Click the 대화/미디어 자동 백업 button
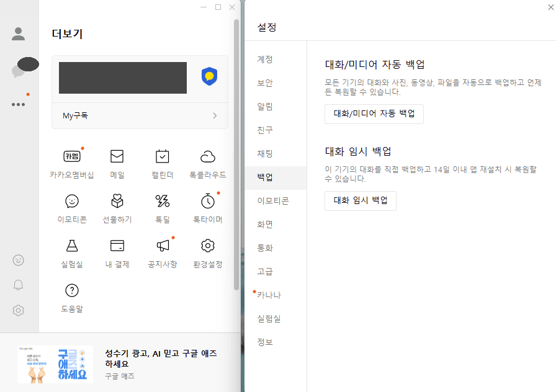 pyautogui.click(x=374, y=114)
